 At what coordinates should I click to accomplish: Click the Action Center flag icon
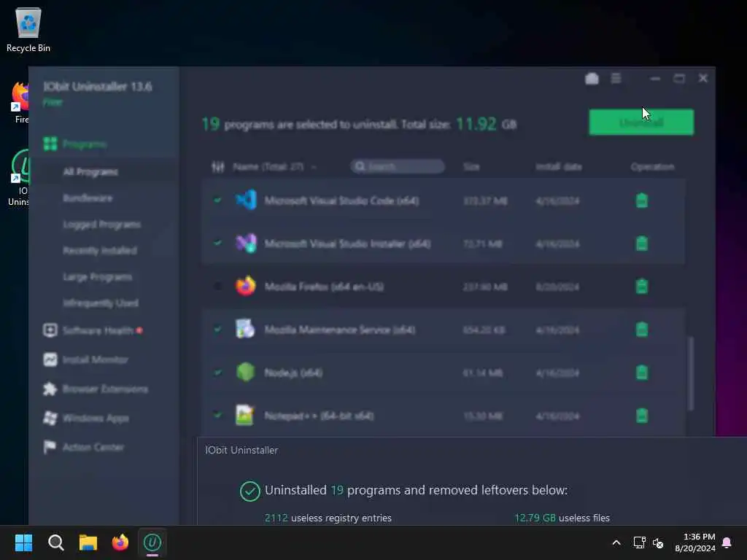click(x=50, y=447)
